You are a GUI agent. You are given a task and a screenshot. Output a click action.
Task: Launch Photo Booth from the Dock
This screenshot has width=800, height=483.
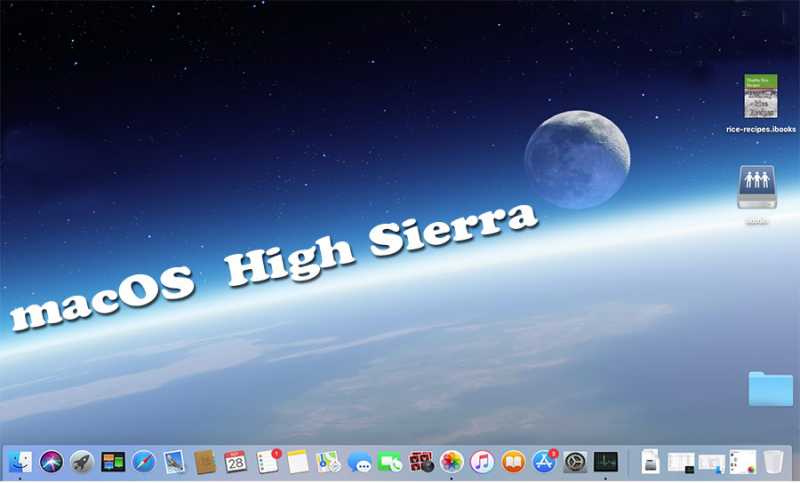(421, 462)
